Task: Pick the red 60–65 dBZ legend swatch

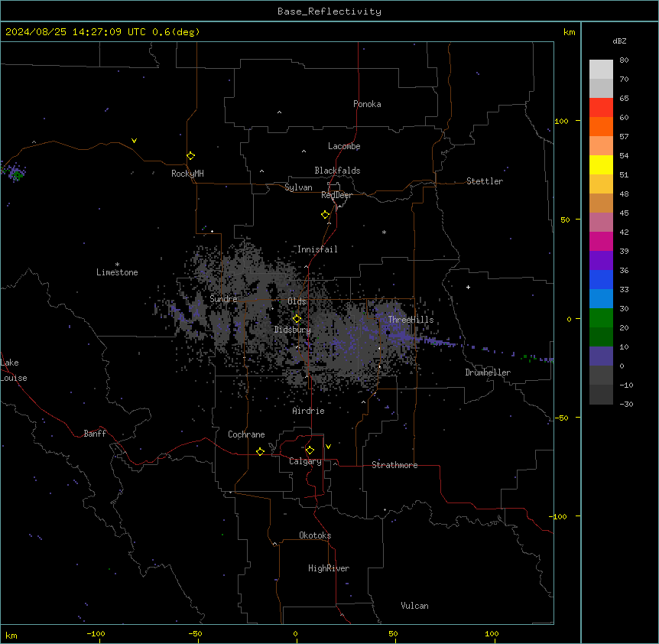Action: click(601, 107)
